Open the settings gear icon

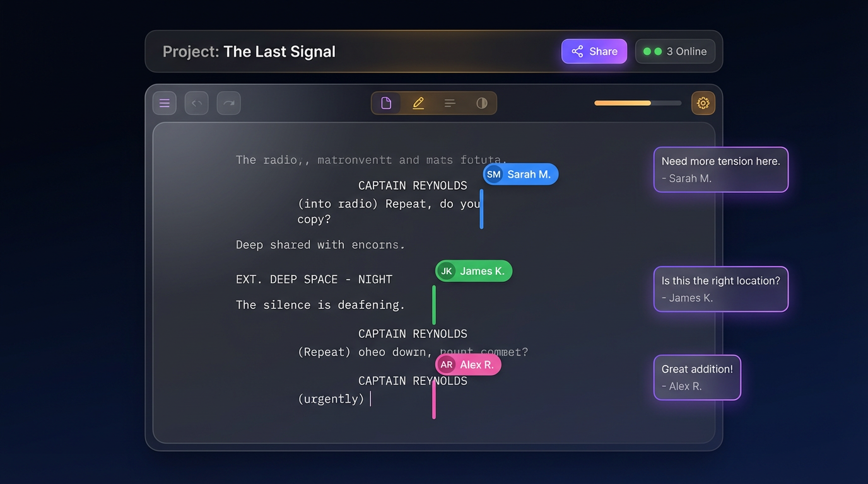coord(703,103)
